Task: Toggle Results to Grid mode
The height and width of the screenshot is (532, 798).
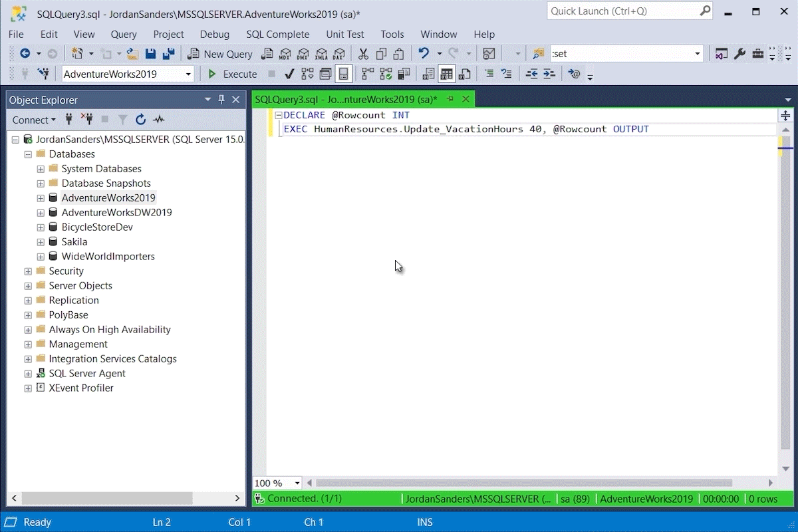Action: tap(446, 74)
